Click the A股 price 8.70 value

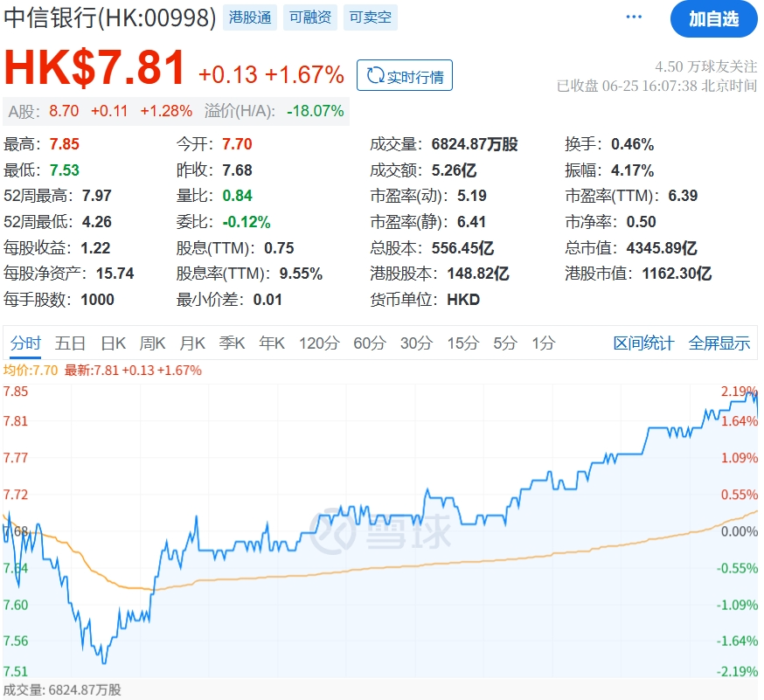[x=64, y=111]
